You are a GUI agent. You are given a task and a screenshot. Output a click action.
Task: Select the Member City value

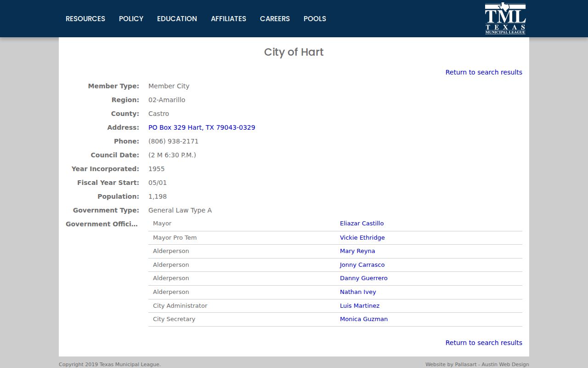point(169,86)
